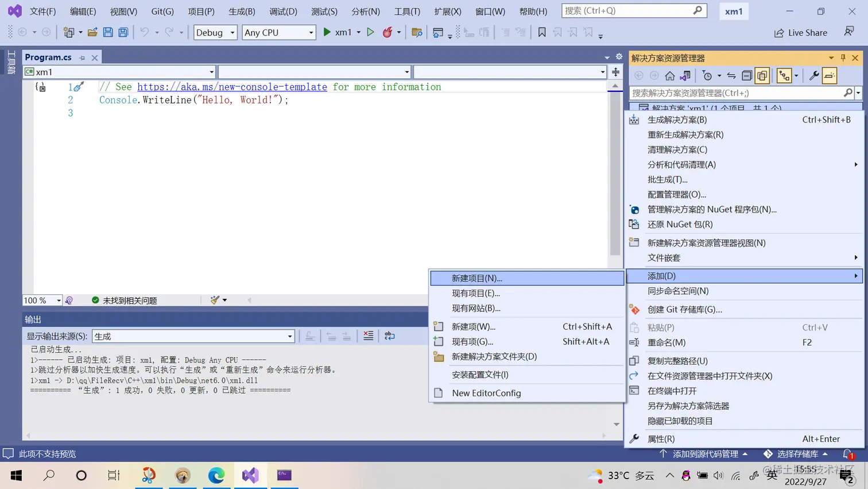
Task: Toggle preview selected items in Solution Explorer
Action: click(830, 76)
